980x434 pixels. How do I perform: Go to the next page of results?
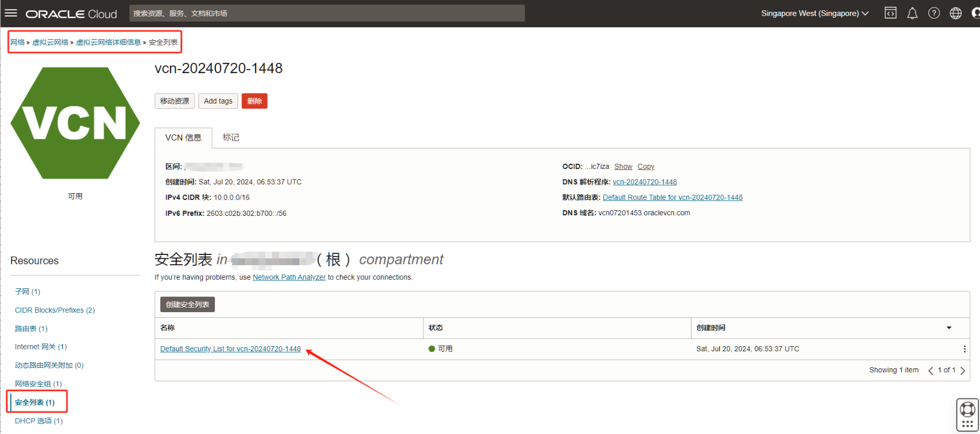pyautogui.click(x=962, y=371)
